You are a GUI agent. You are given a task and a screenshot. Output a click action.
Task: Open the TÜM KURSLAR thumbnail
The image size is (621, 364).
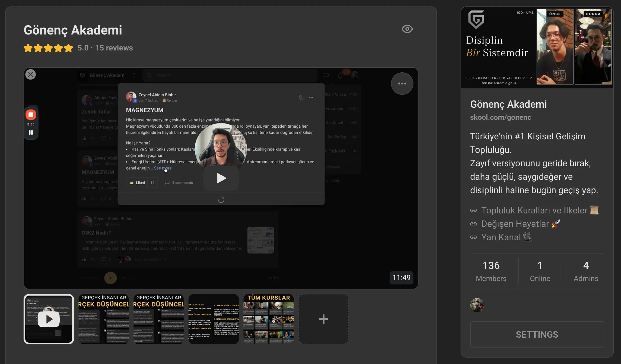tap(269, 319)
